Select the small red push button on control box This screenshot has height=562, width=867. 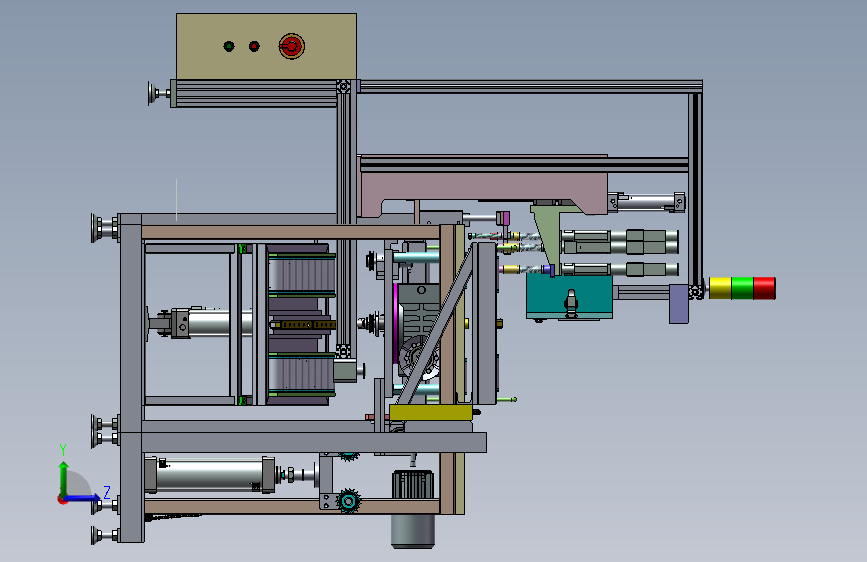tap(254, 46)
